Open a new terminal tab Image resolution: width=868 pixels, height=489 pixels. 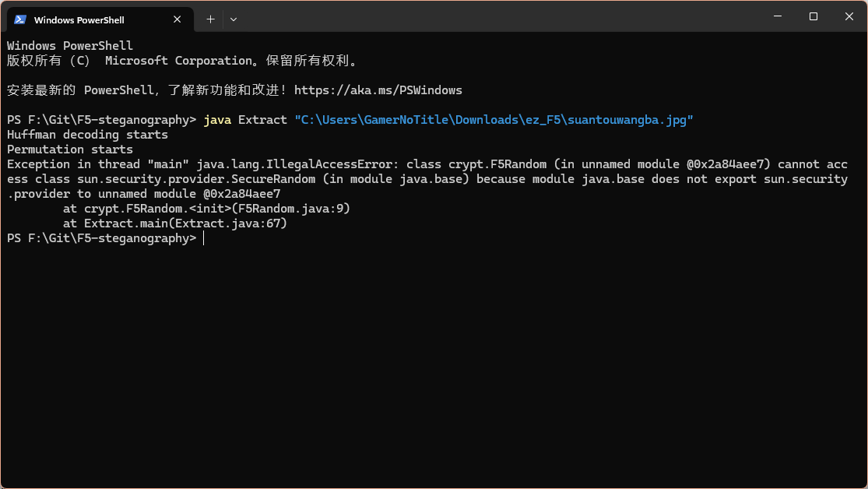[210, 19]
